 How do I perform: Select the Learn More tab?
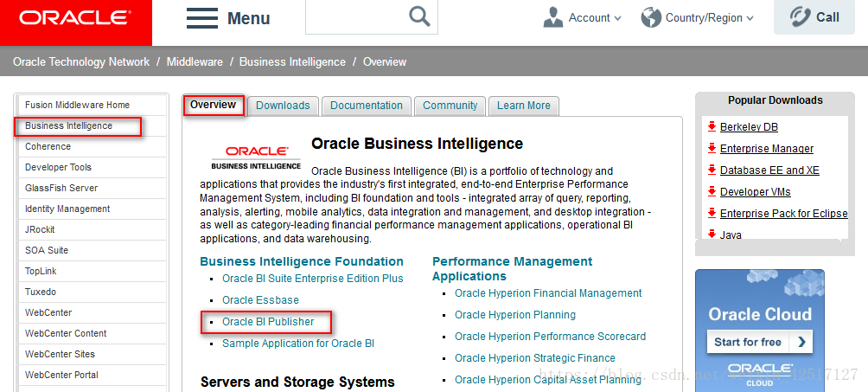(x=524, y=106)
